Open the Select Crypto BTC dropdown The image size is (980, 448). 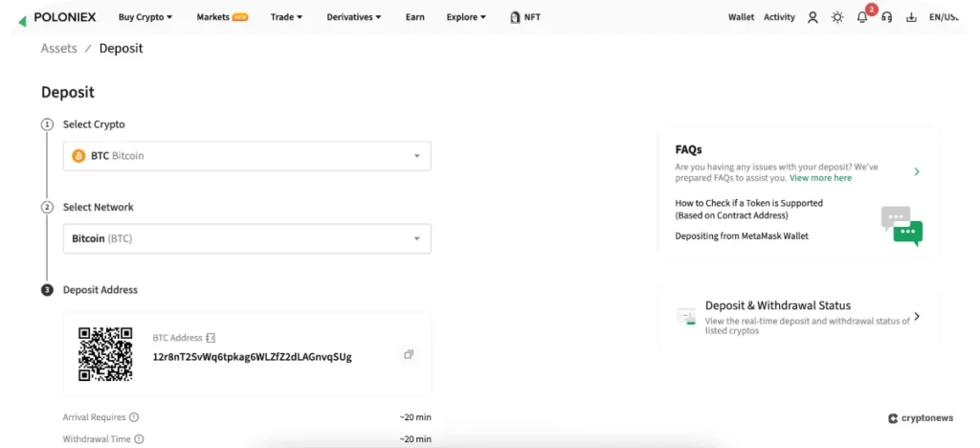click(x=247, y=156)
